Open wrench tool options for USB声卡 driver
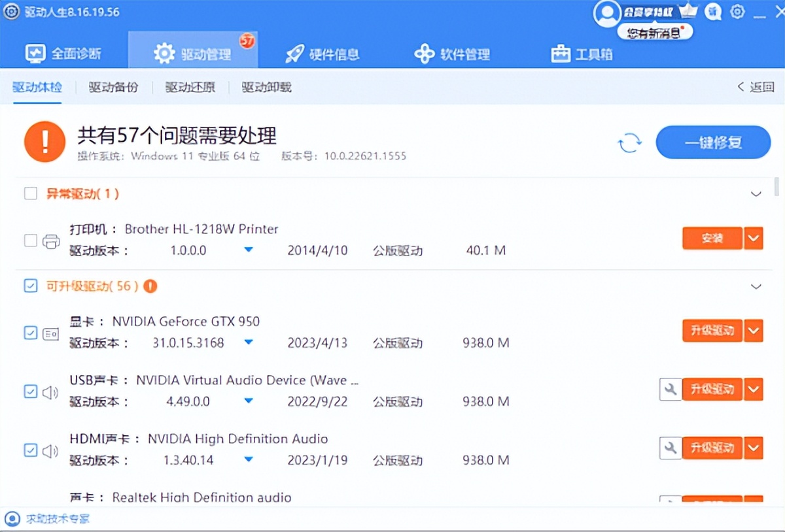The image size is (785, 532). click(x=670, y=389)
